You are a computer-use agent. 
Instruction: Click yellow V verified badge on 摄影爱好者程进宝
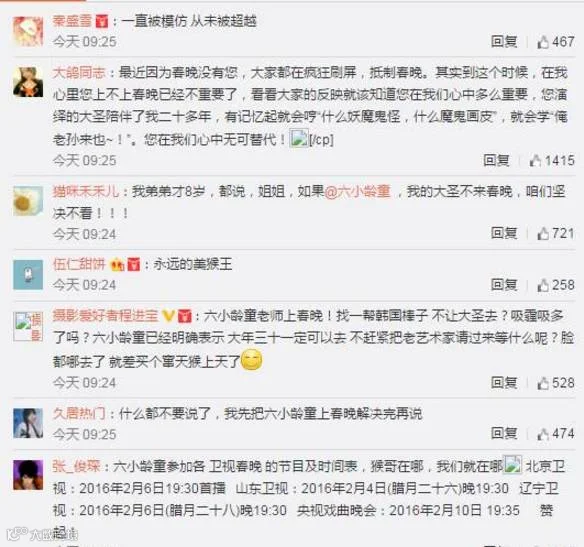(x=168, y=316)
